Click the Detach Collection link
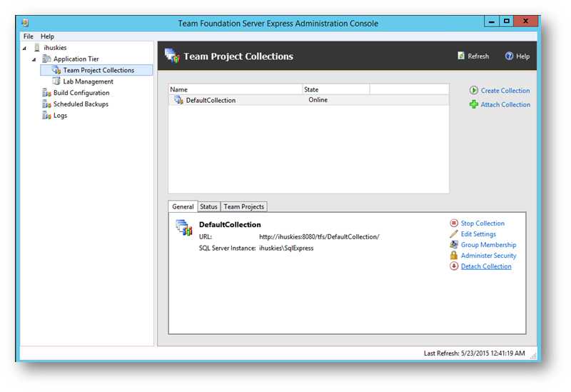The height and width of the screenshot is (392, 571). [x=486, y=266]
